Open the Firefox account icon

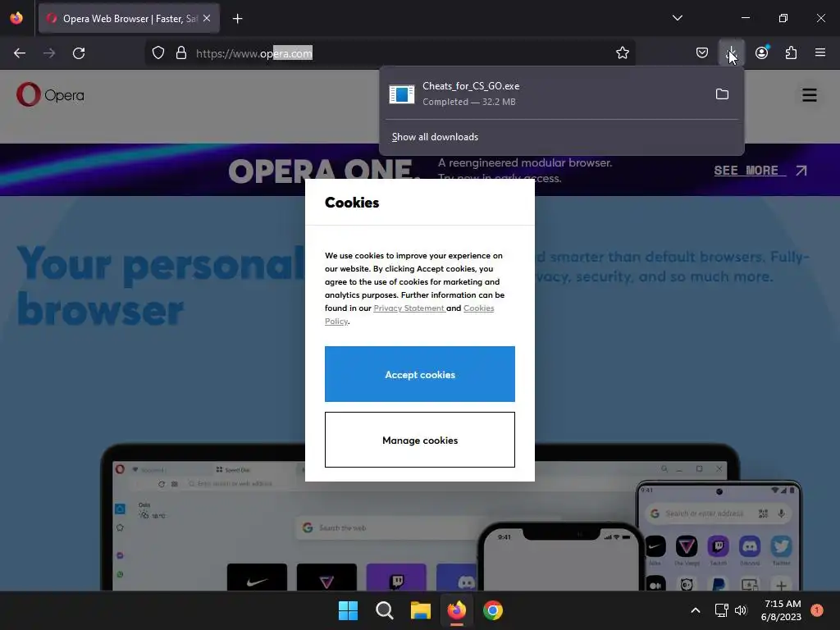761,52
